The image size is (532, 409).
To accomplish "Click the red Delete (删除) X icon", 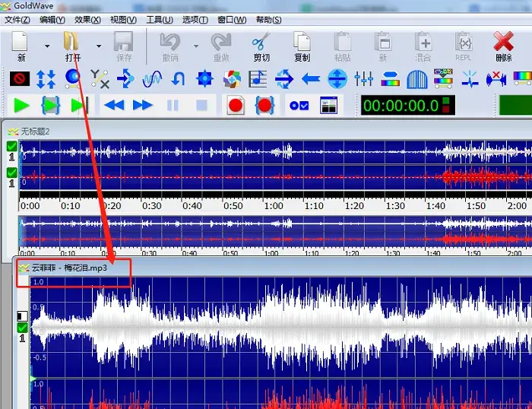I will coord(503,41).
